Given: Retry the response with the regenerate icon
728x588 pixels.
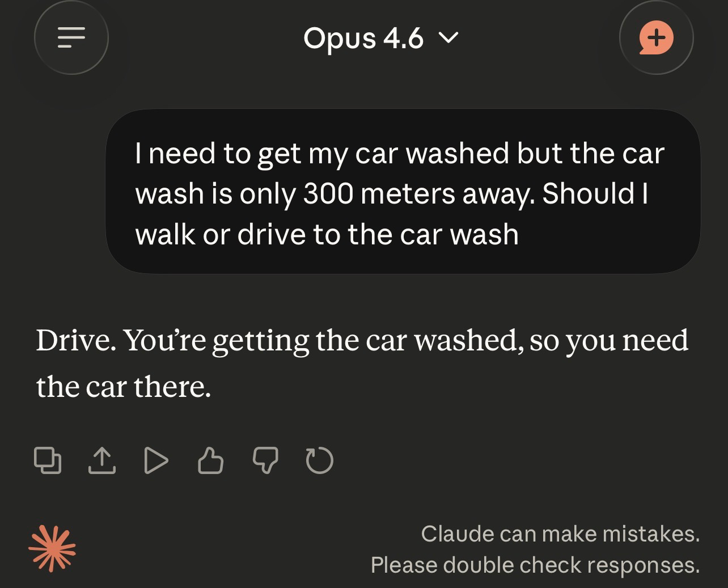Looking at the screenshot, I should tap(319, 460).
